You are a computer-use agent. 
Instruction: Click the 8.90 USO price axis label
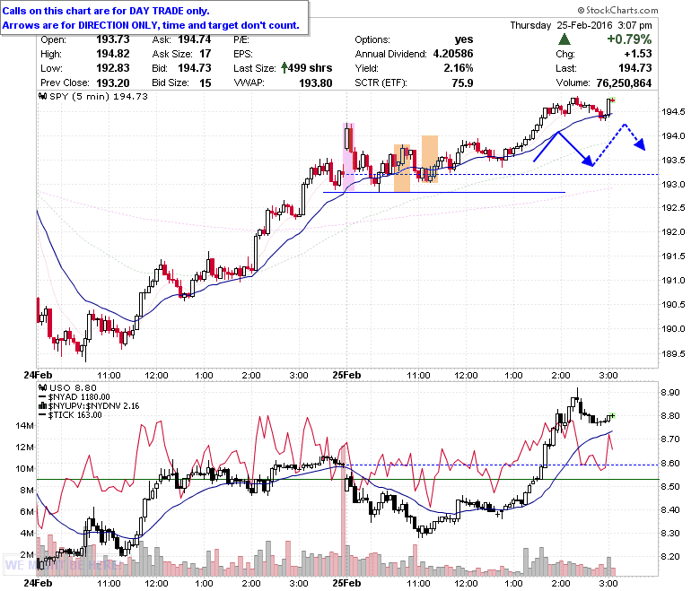[670, 392]
